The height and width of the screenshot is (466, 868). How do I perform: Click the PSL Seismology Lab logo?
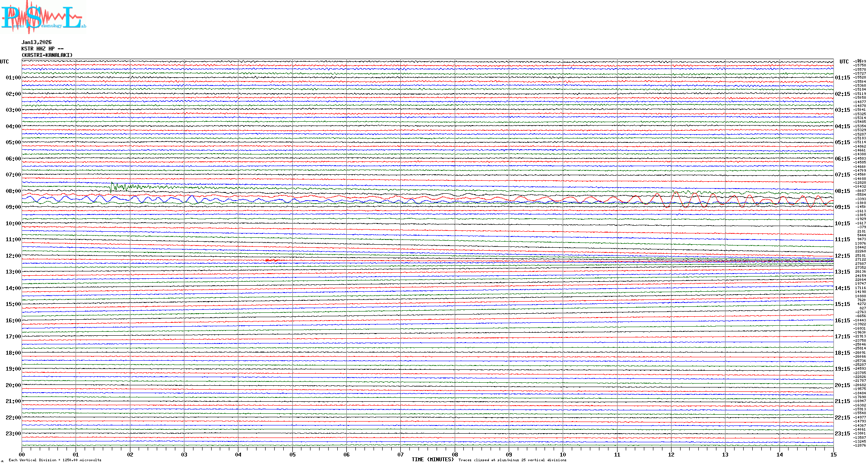coord(43,17)
